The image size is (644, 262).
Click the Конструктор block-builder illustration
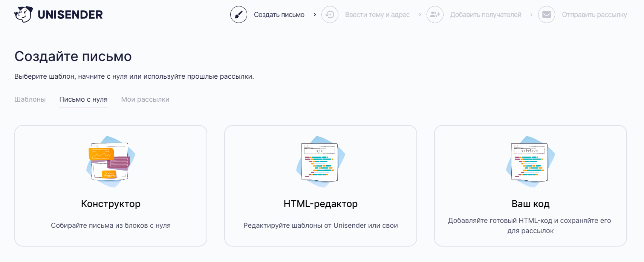[111, 161]
